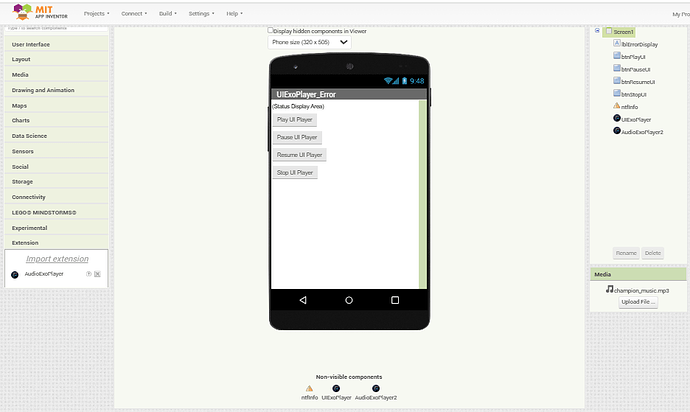
Task: Open the Phone size dropdown
Action: coord(309,42)
